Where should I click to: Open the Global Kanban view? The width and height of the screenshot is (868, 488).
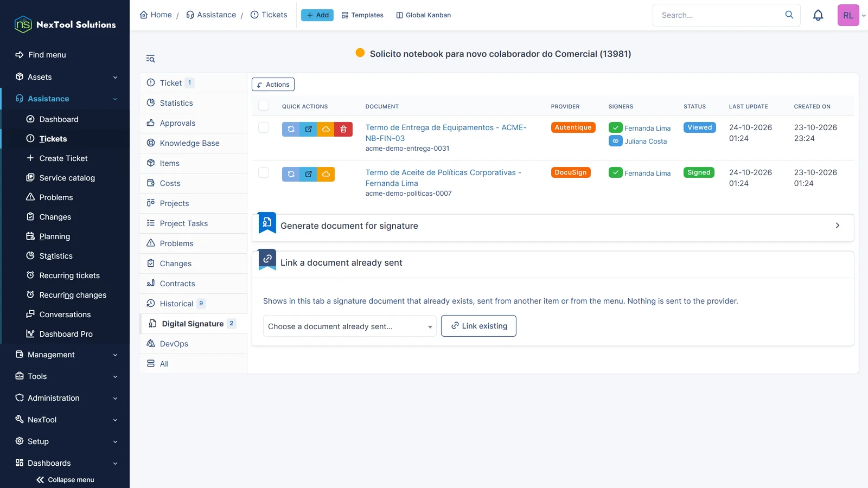point(423,15)
